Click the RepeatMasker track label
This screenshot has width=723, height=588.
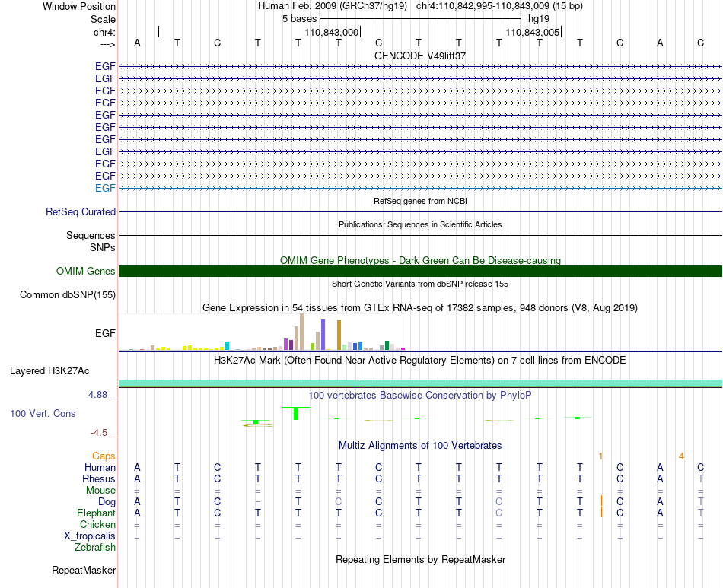point(84,571)
